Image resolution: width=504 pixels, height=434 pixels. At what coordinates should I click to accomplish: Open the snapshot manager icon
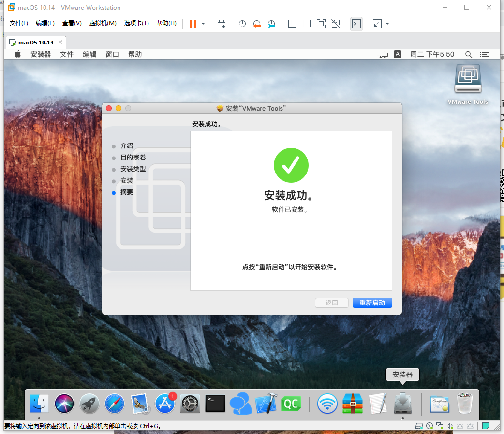click(271, 23)
